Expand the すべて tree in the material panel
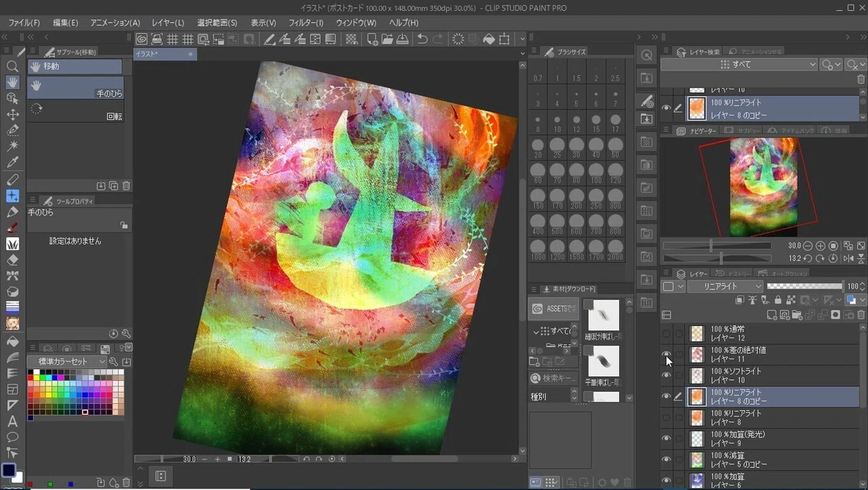This screenshot has width=868, height=490. [x=537, y=332]
